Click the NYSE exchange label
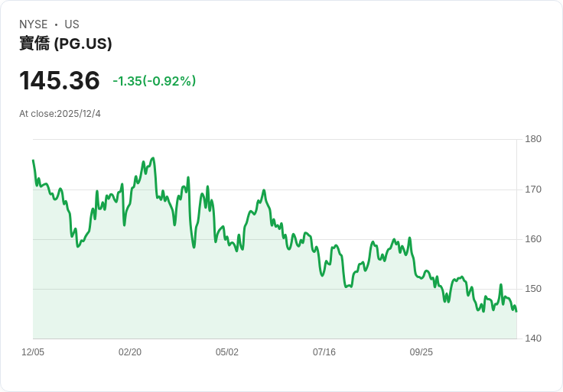 pos(33,24)
